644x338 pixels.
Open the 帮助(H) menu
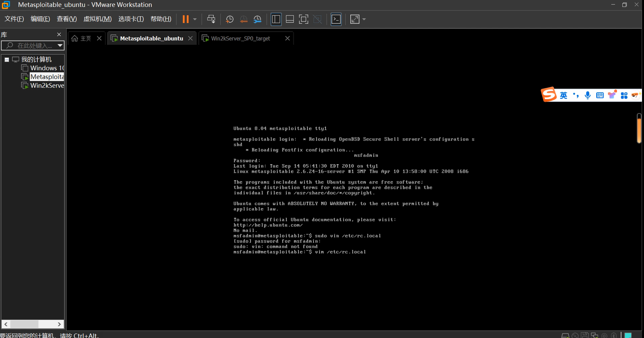(161, 19)
